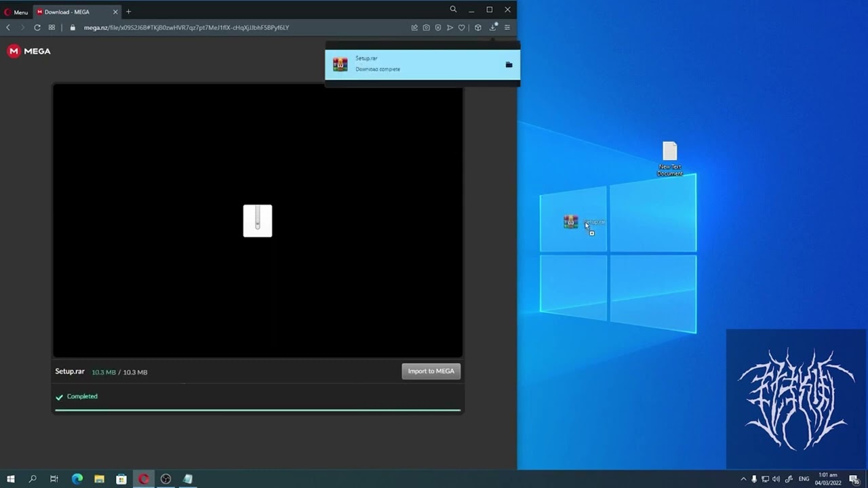Open the Windows Start menu
Screen dimensions: 868x488
tap(10, 479)
